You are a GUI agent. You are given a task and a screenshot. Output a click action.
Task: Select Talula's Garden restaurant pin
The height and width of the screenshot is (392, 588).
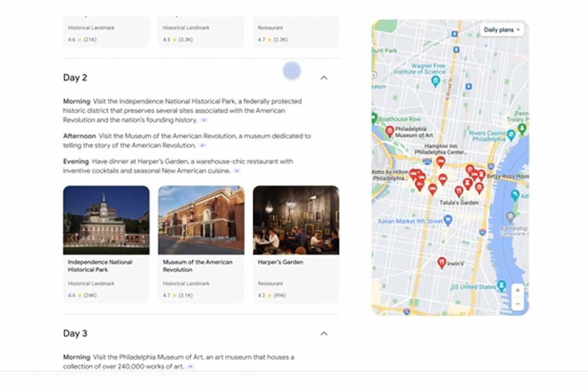[x=459, y=191]
